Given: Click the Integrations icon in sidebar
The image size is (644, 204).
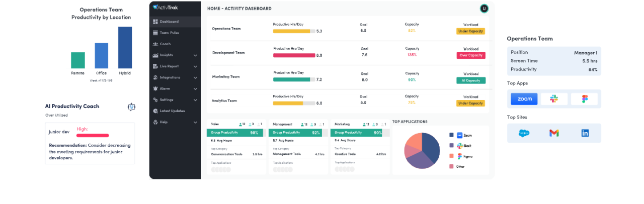Looking at the screenshot, I should click(155, 77).
